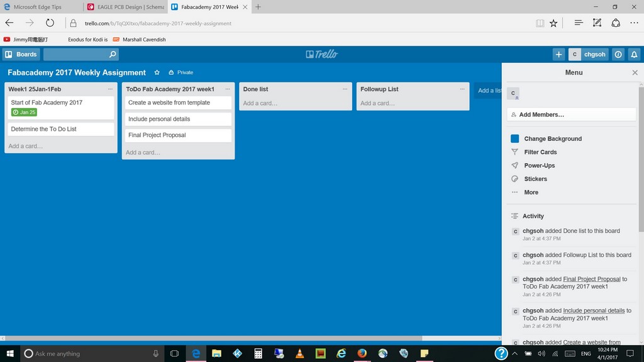Click the Edge share icon

[x=616, y=23]
